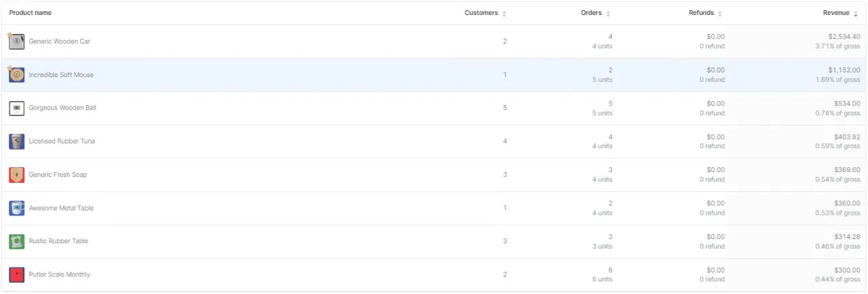Open the Gorgeous Wooden Ball product name
Screen dimensions: 868x294
62,108
